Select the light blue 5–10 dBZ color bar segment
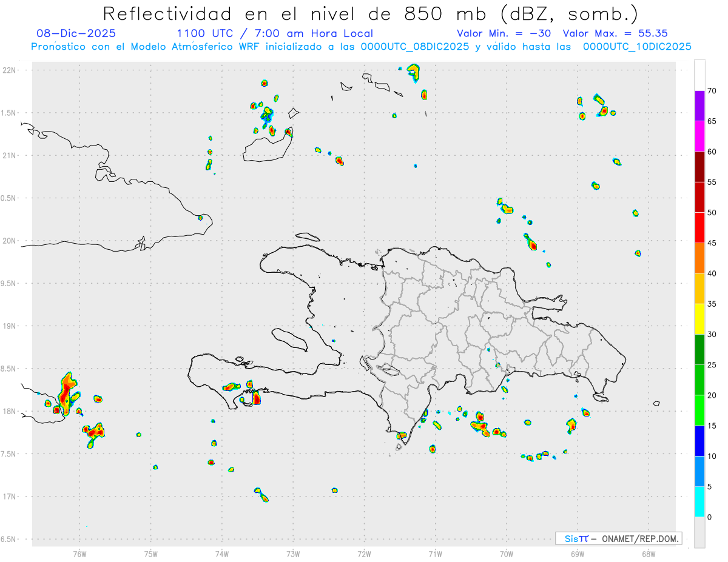Image resolution: width=728 pixels, height=562 pixels. [699, 471]
